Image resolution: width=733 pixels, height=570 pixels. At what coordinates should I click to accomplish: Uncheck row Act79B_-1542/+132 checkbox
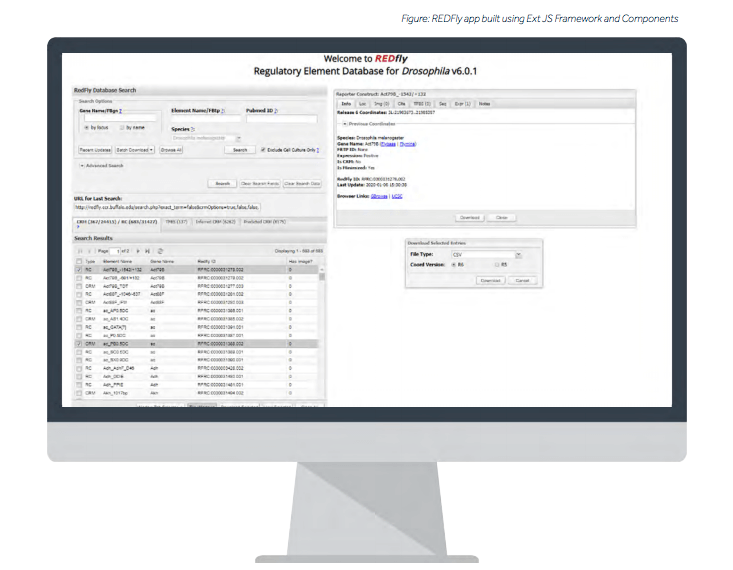tap(79, 270)
